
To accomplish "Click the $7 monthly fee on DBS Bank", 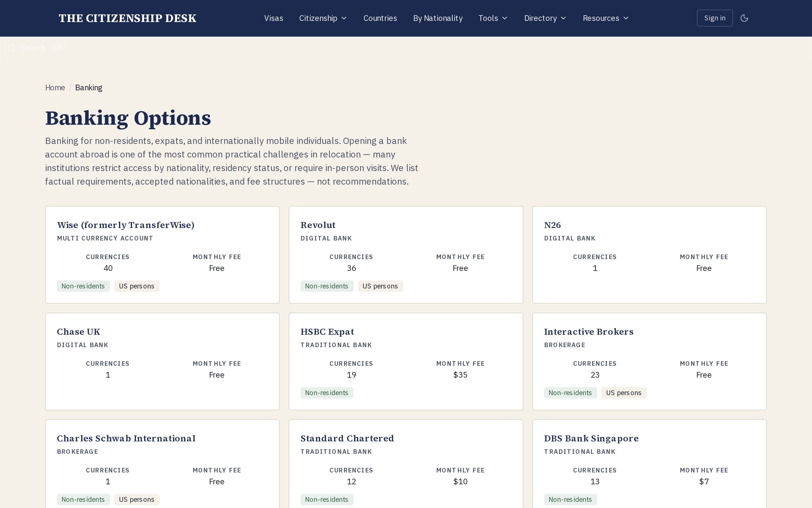I will tap(704, 482).
